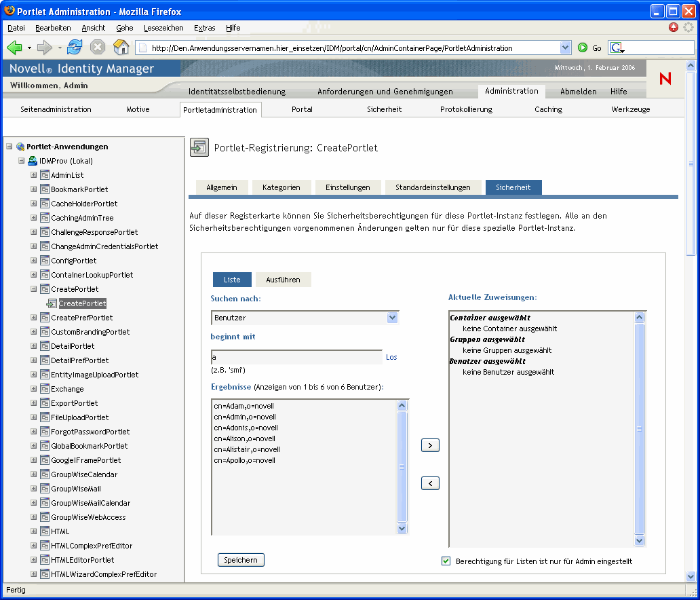Expand the ForgotPasswordPortlet node
The height and width of the screenshot is (600, 700).
33,431
